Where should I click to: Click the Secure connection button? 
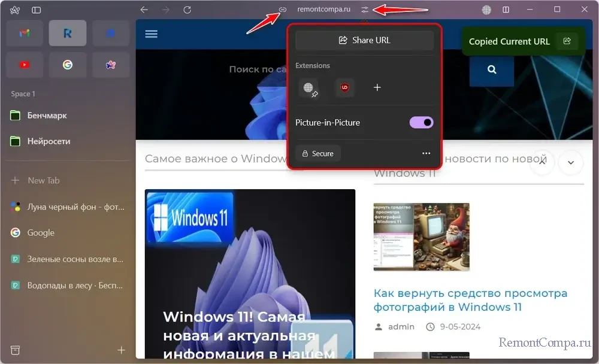tap(317, 153)
